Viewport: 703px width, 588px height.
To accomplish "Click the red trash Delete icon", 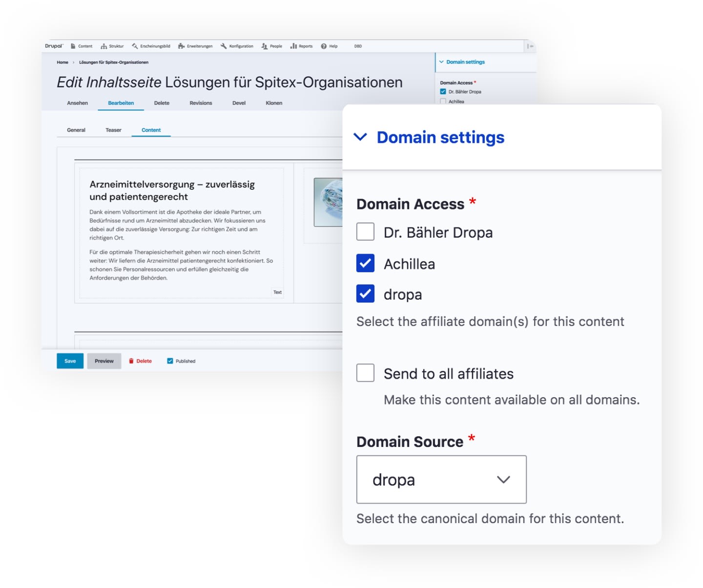I will pyautogui.click(x=131, y=361).
